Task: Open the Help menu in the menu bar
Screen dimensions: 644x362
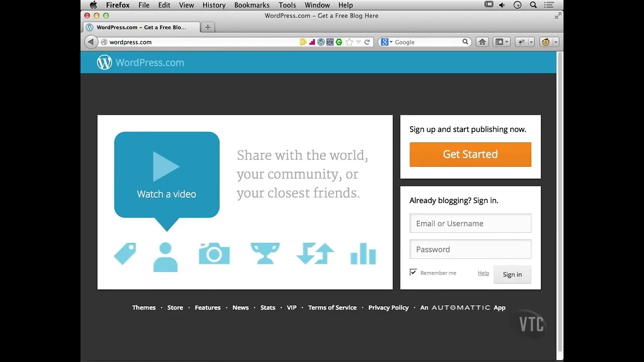Action: pyautogui.click(x=345, y=5)
